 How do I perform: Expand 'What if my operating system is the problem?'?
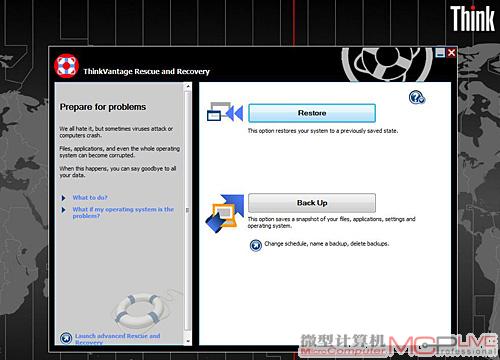[123, 213]
